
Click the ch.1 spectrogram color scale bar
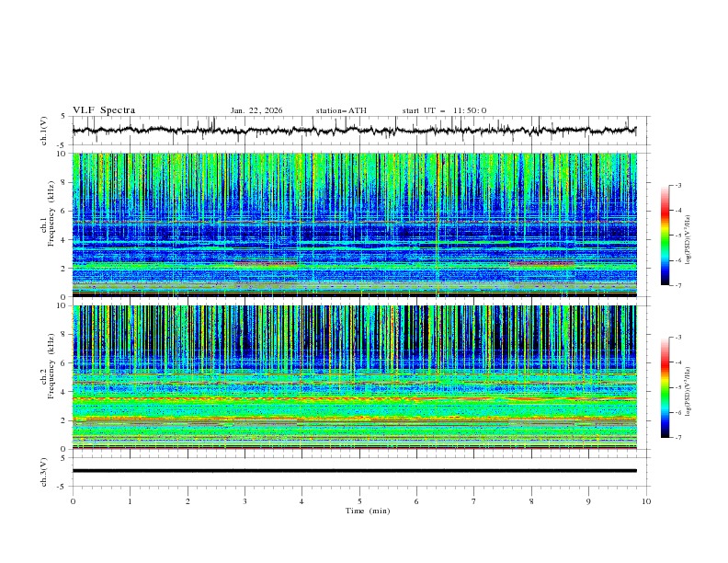(x=665, y=236)
